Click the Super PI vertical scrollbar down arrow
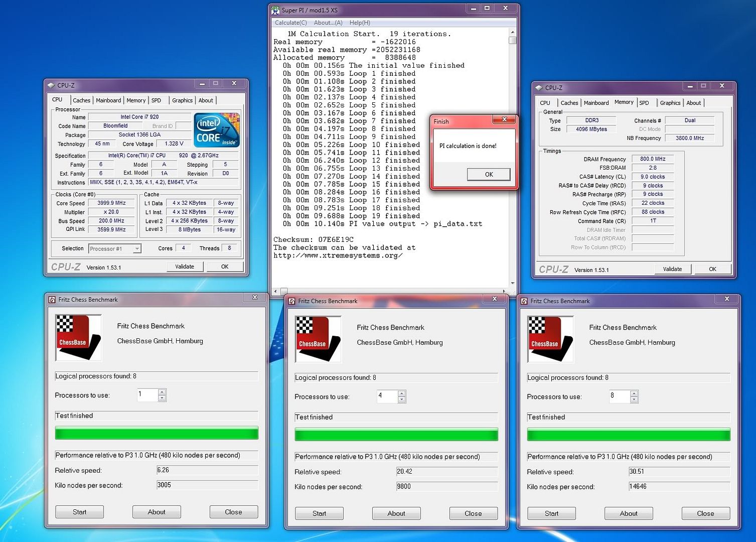This screenshot has height=542, width=756. click(x=513, y=283)
